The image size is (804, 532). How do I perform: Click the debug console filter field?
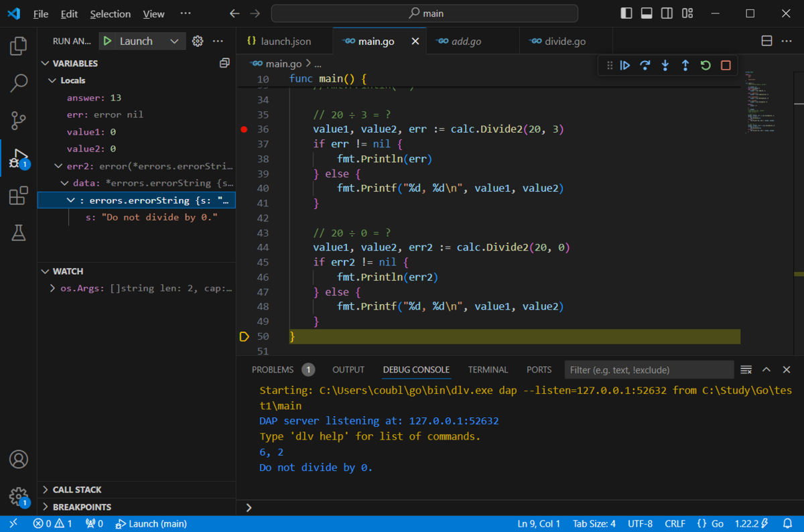(649, 370)
